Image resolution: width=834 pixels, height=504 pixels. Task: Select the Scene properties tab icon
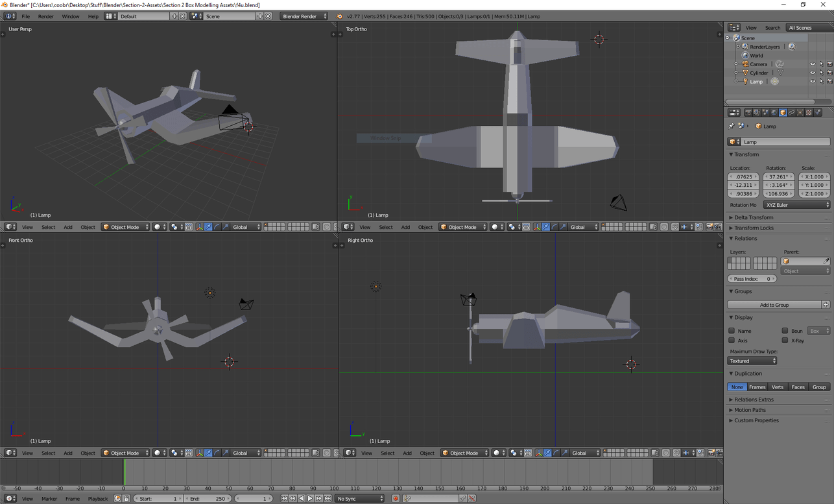766,112
